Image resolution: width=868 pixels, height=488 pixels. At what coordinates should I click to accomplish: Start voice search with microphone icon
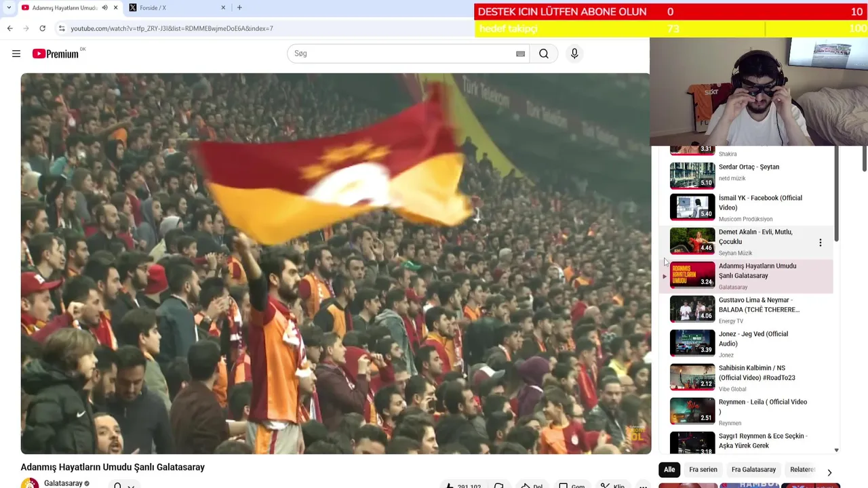point(574,54)
